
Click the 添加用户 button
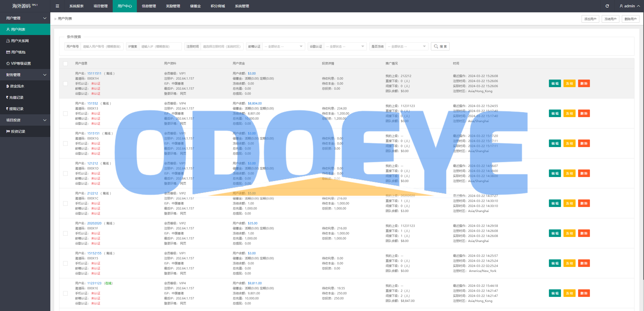[x=590, y=19]
